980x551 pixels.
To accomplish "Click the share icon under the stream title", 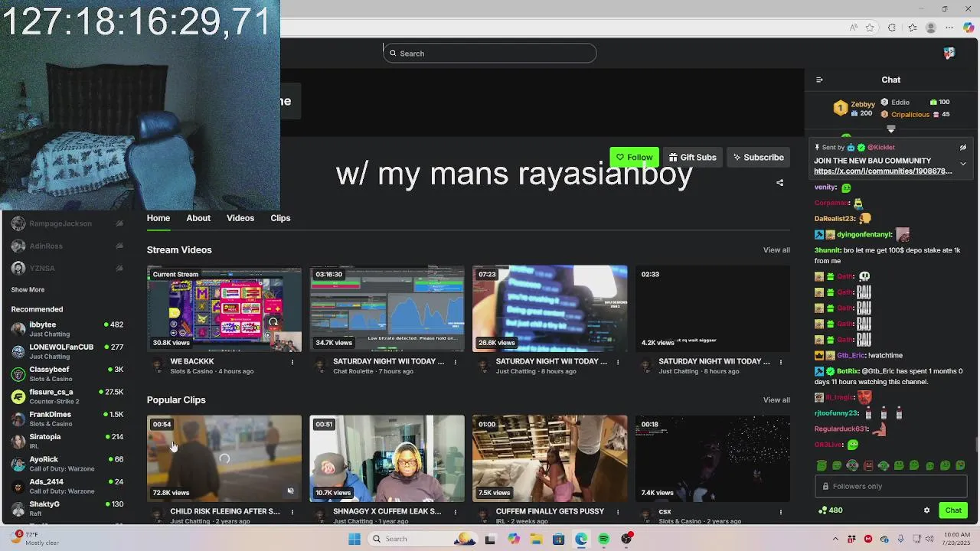I will tap(779, 183).
